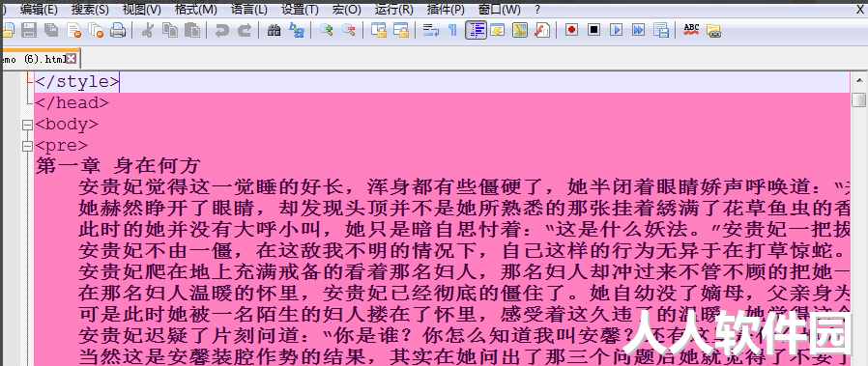Close the emo (6).html tab
868x366 pixels.
(72, 59)
